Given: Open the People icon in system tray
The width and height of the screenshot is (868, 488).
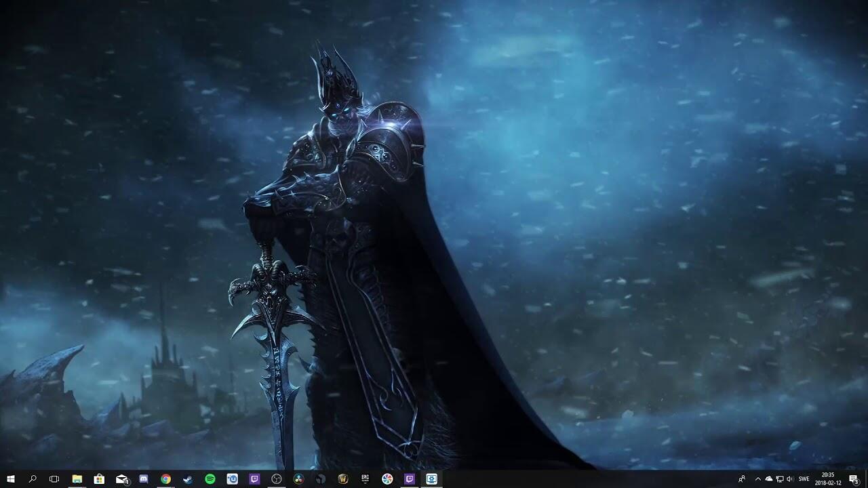Looking at the screenshot, I should coord(743,479).
